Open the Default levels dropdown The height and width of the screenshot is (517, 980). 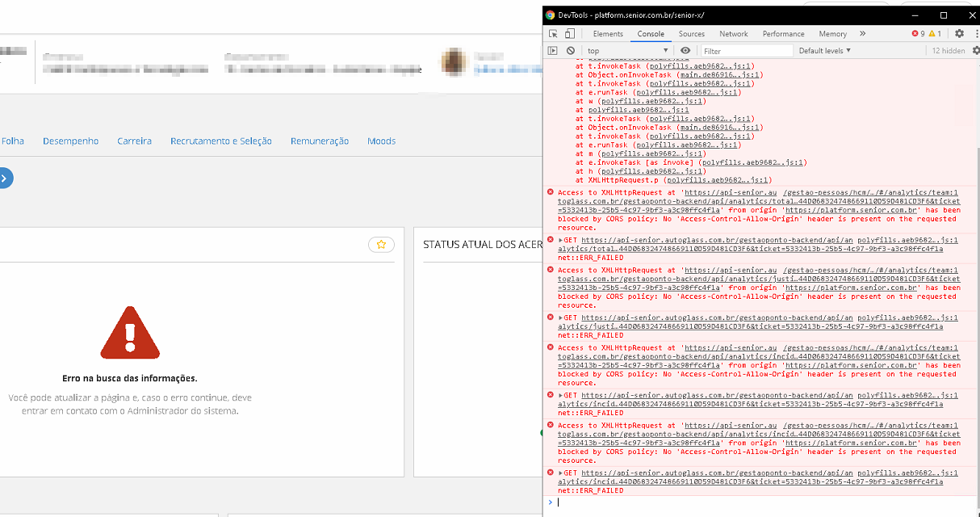[824, 51]
